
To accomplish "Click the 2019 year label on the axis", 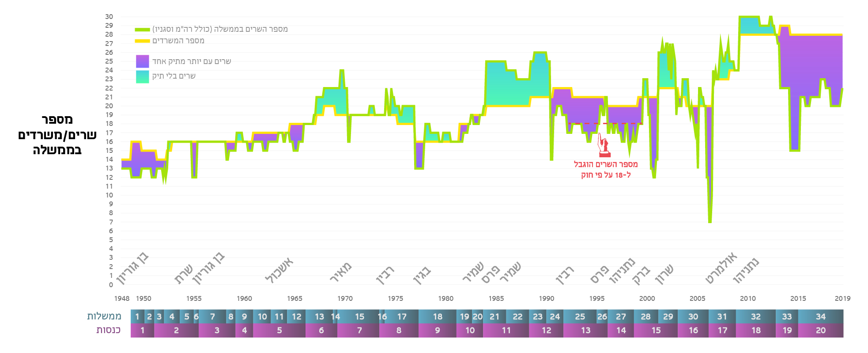I will (x=842, y=299).
